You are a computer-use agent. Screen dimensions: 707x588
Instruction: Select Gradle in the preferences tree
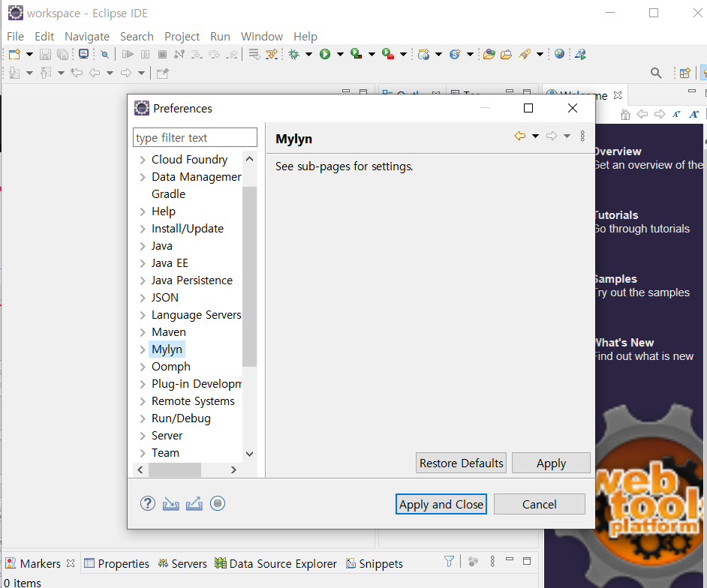[168, 193]
